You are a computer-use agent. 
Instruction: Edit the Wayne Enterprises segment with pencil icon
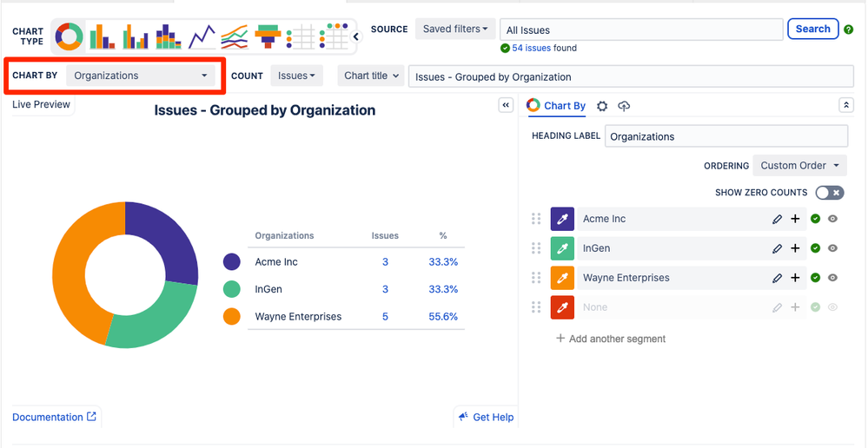coord(778,278)
